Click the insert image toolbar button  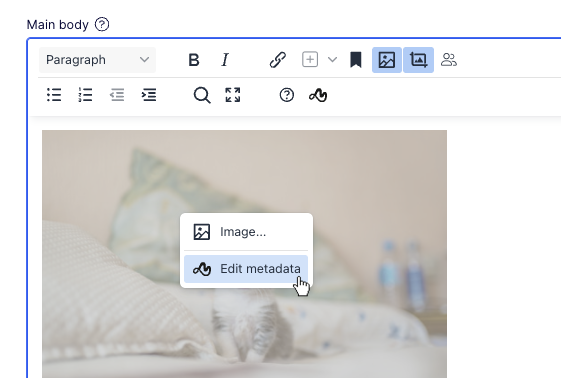[387, 60]
